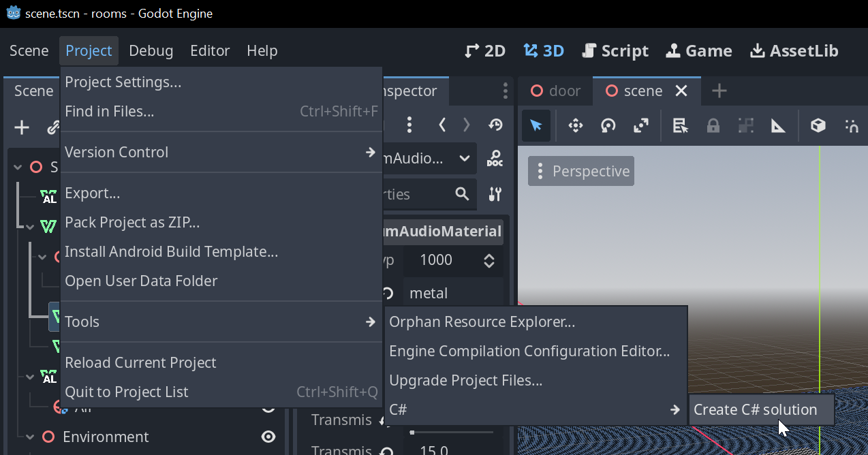Click the ruler mode triangle icon
Screen dimensions: 868x455
[779, 125]
